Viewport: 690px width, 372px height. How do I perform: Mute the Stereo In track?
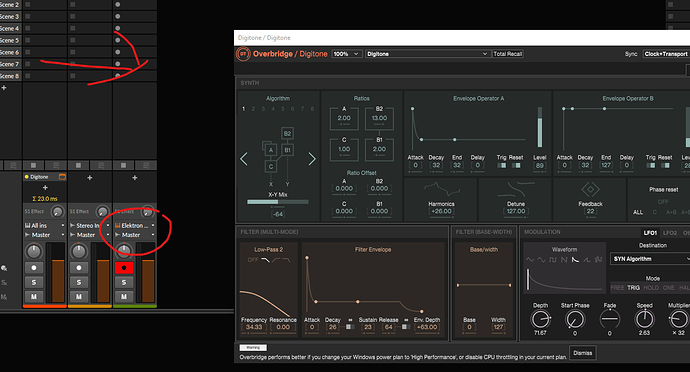pyautogui.click(x=79, y=297)
